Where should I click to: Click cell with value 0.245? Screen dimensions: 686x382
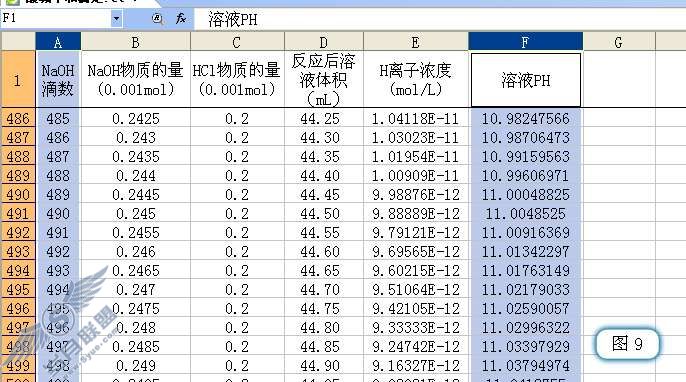pyautogui.click(x=136, y=214)
